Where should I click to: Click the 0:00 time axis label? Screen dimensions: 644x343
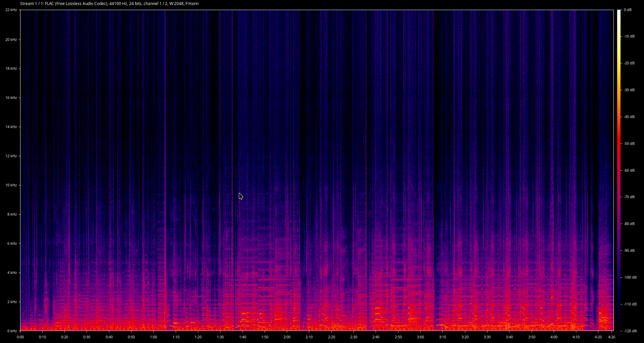[x=20, y=337]
